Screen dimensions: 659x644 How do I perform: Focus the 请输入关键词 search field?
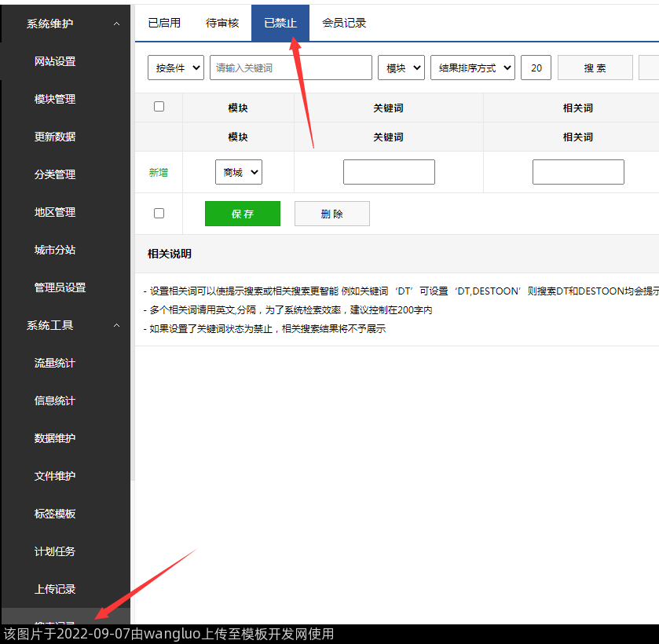coord(291,68)
